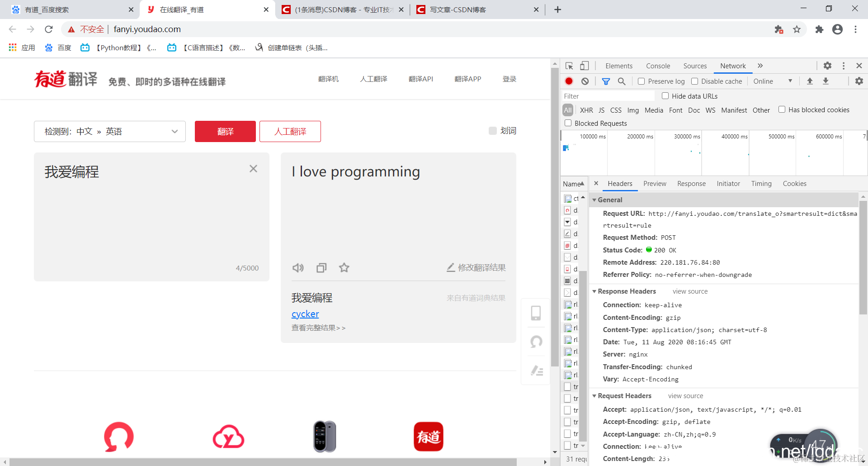868x466 pixels.
Task: Click the source text area containing 我爱编程
Action: tap(151, 217)
